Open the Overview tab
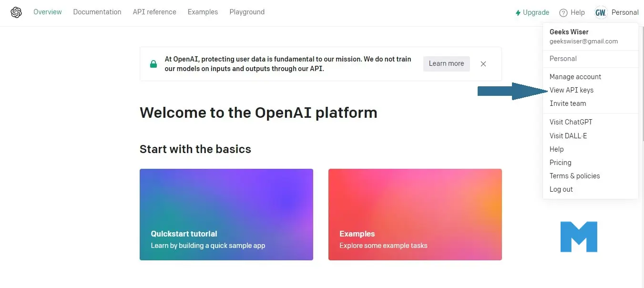Image resolution: width=644 pixels, height=288 pixels. 48,12
